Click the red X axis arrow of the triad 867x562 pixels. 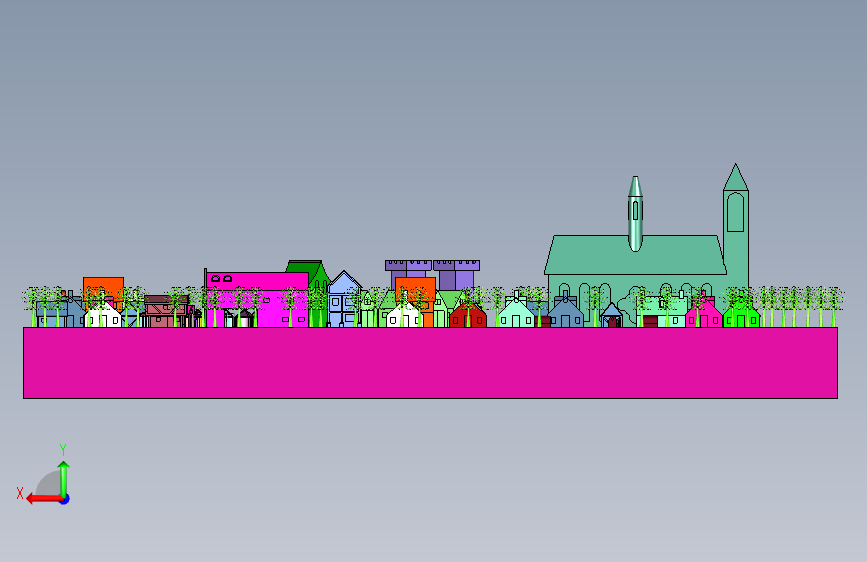(x=43, y=499)
